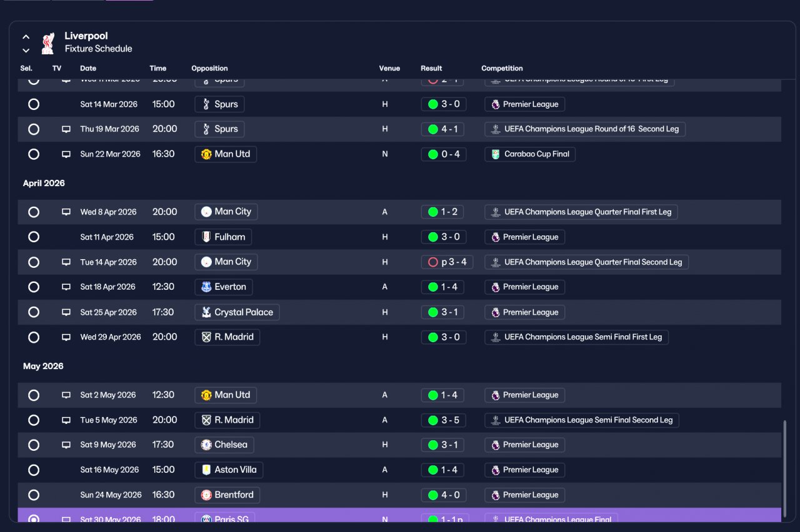Viewport: 800px width, 532px height.
Task: Click TV icon on Tue 5 May R. Madrid row
Action: (66, 420)
